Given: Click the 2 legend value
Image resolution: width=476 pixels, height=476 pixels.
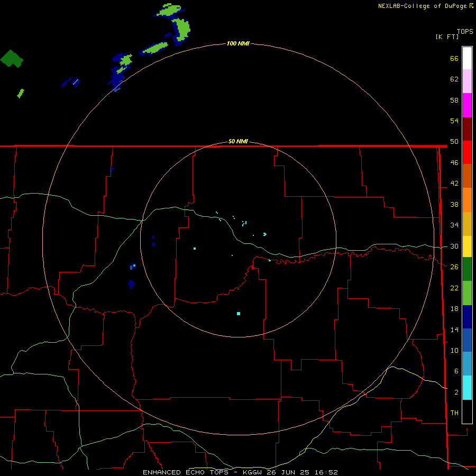Looking at the screenshot, I should [456, 392].
